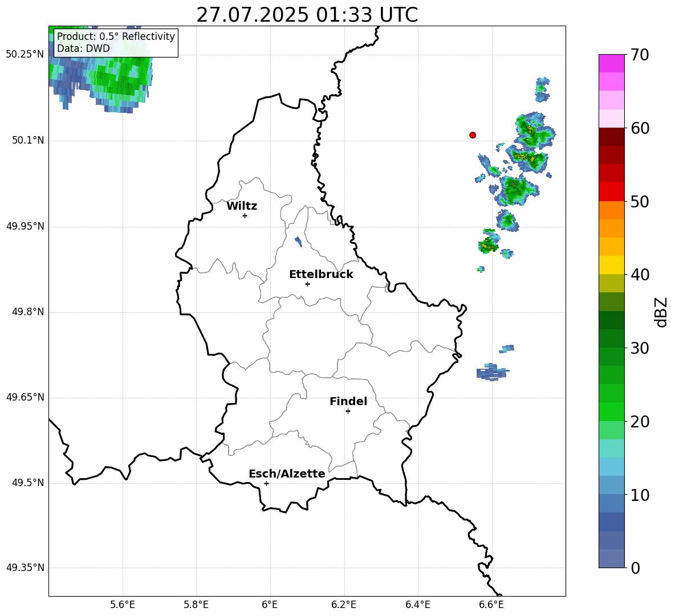
Task: Click the 50.25°N latitude label
Action: [25, 55]
